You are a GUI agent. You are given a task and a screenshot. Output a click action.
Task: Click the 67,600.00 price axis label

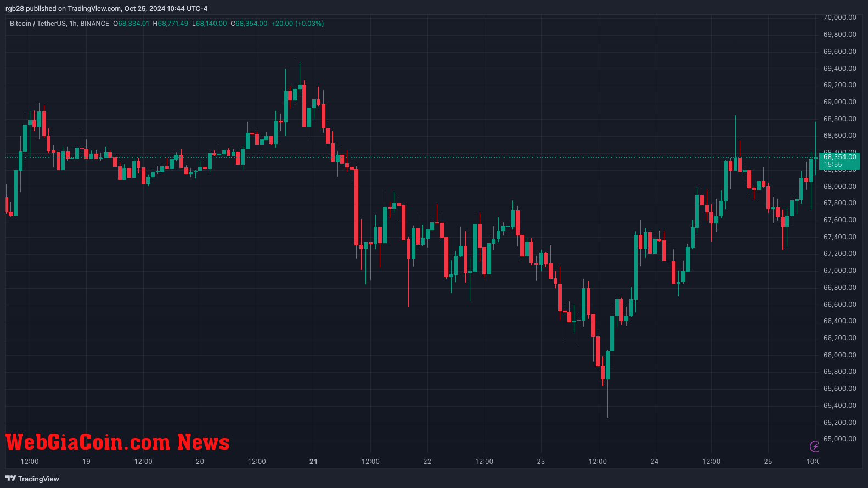(x=840, y=220)
